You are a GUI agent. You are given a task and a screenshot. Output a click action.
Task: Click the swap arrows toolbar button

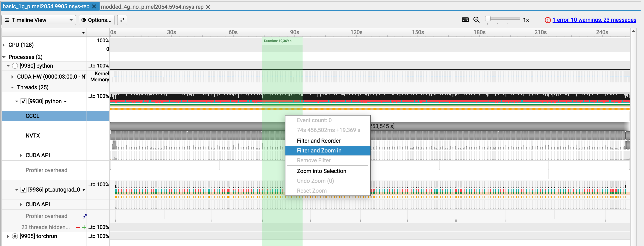[x=122, y=20]
